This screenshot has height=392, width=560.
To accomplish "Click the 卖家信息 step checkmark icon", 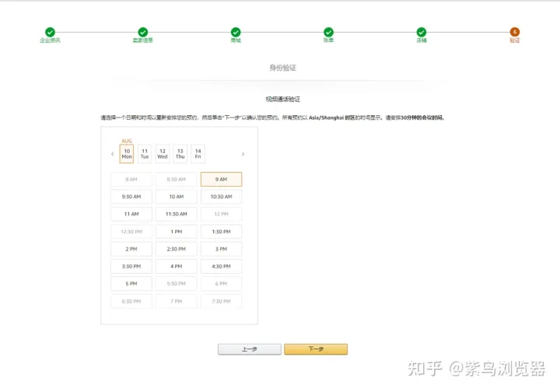I will click(x=143, y=32).
